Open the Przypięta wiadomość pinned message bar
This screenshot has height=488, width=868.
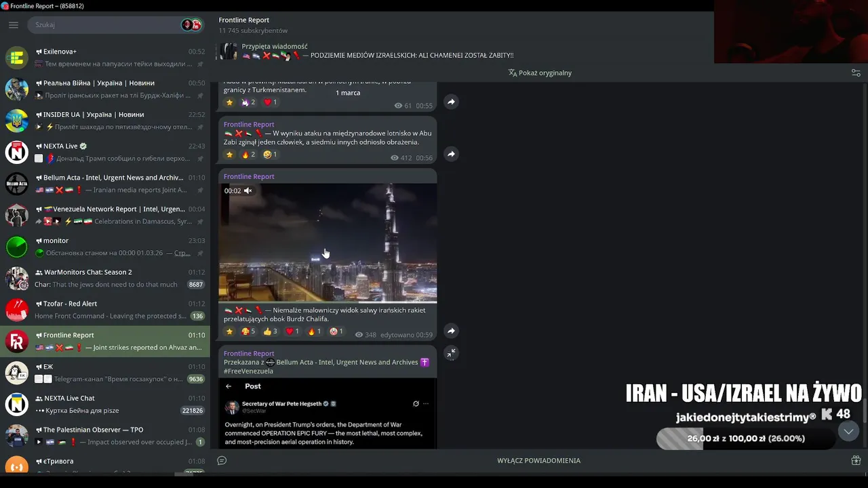pos(465,51)
